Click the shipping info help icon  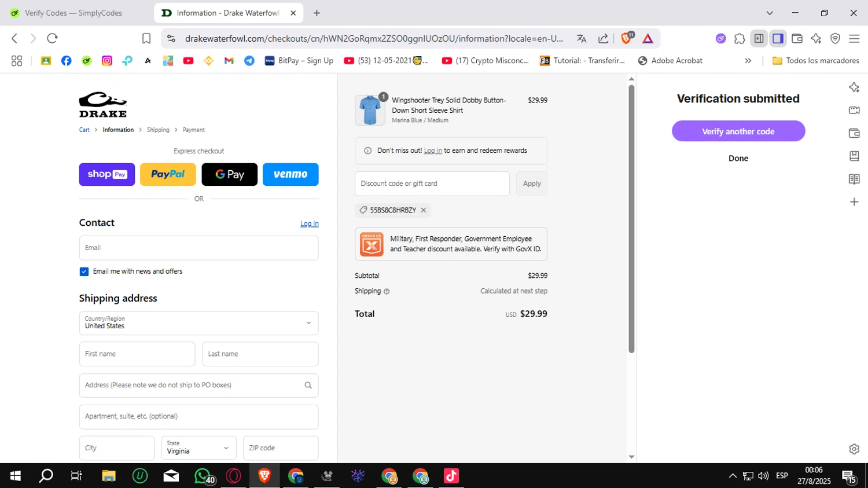387,292
